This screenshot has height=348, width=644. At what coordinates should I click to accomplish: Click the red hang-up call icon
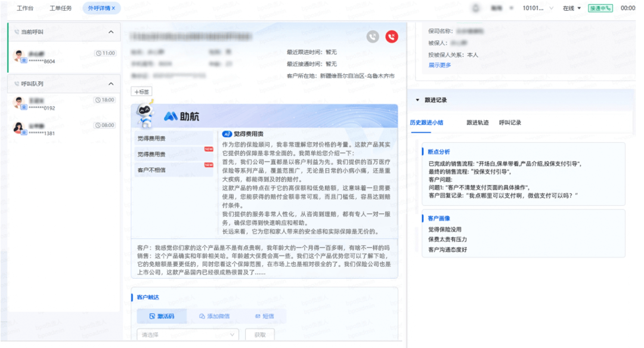click(x=391, y=37)
